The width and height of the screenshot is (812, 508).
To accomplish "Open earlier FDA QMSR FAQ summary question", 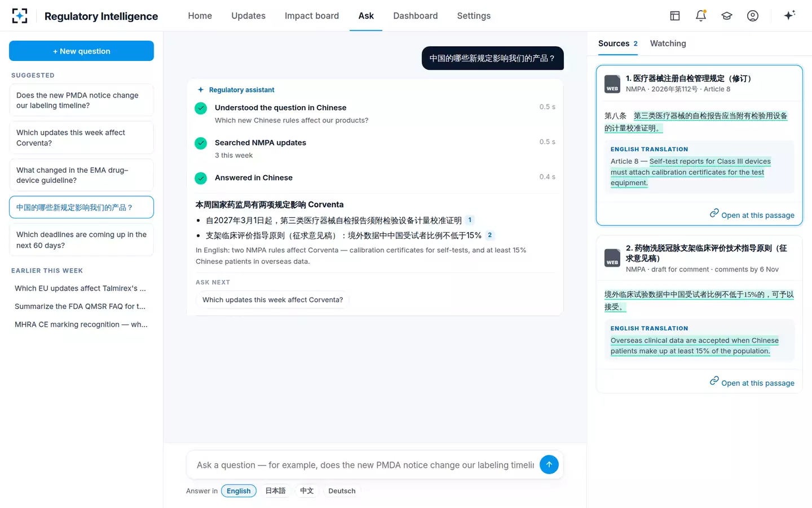I will (x=81, y=306).
